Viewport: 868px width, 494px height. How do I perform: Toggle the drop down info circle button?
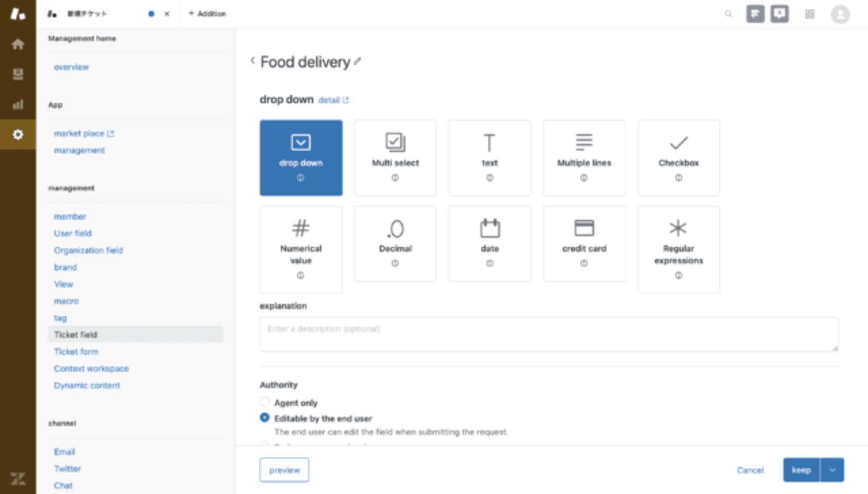click(x=300, y=178)
